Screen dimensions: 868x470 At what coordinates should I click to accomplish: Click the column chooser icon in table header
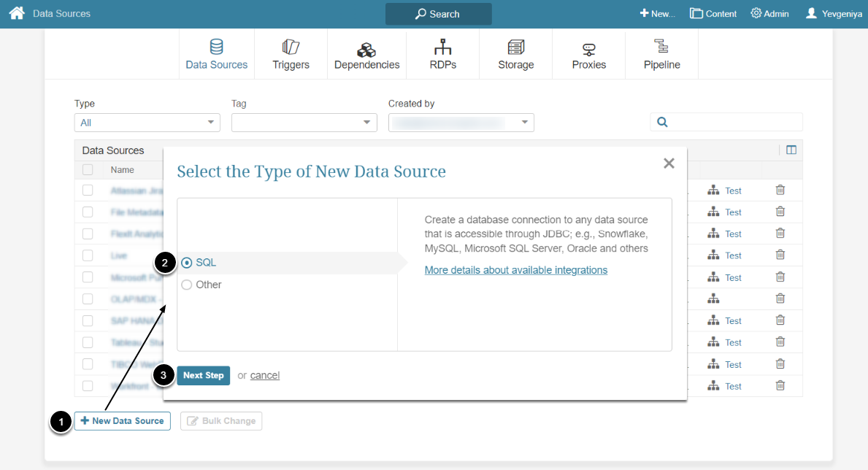tap(791, 150)
